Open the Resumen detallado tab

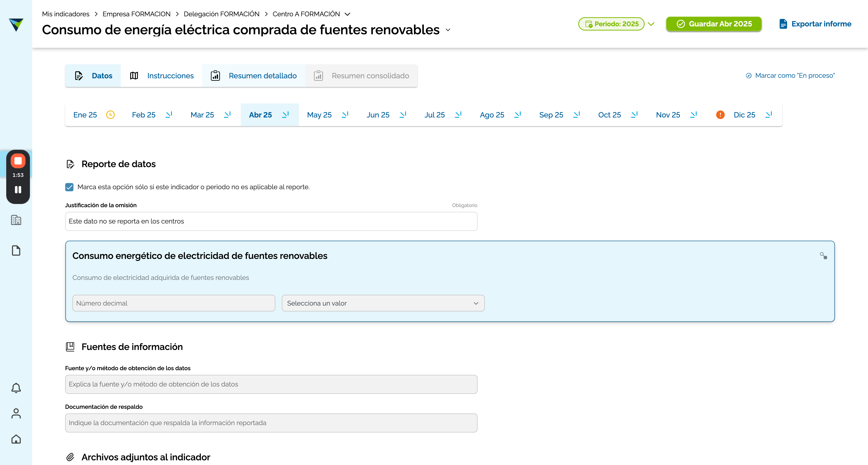254,76
